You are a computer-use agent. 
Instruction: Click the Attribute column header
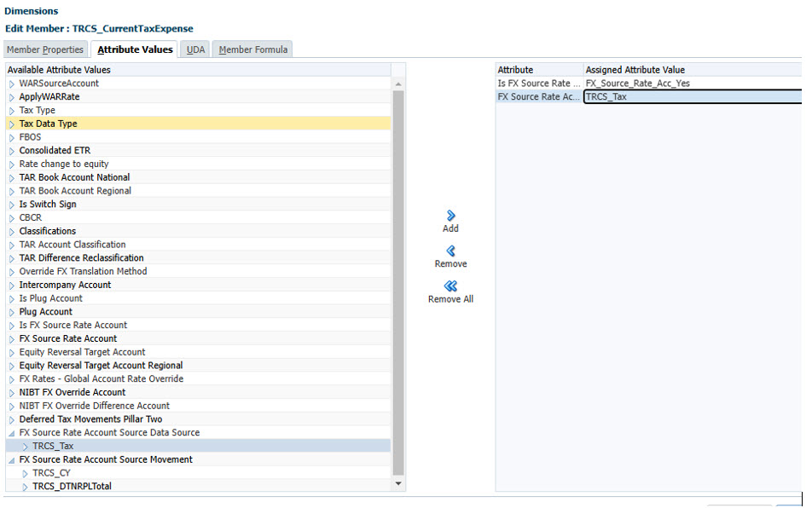(539, 69)
